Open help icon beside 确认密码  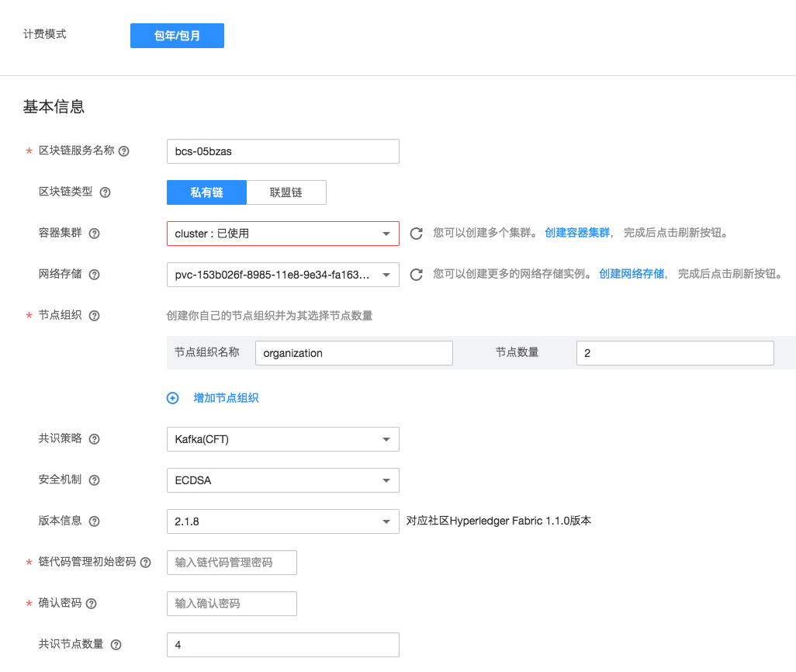92,604
